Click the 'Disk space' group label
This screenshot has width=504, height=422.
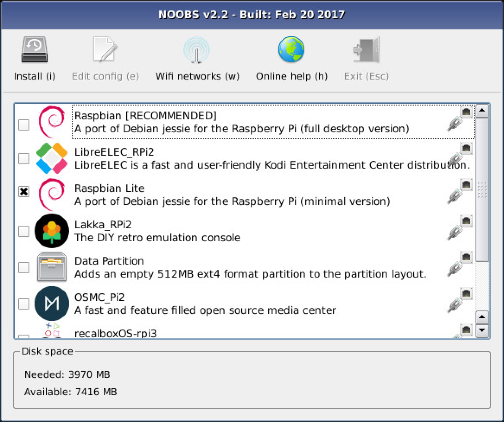47,351
